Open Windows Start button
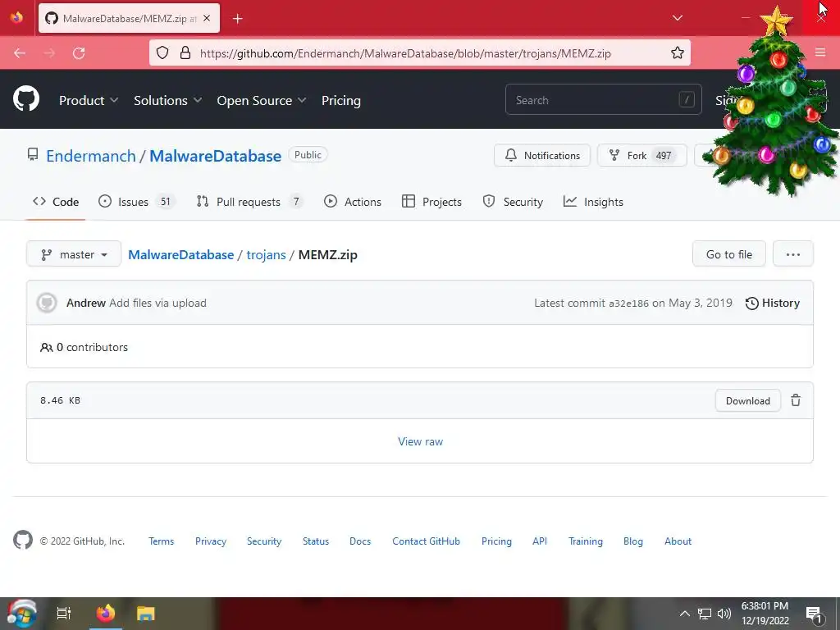Viewport: 840px width, 630px height. point(22,614)
